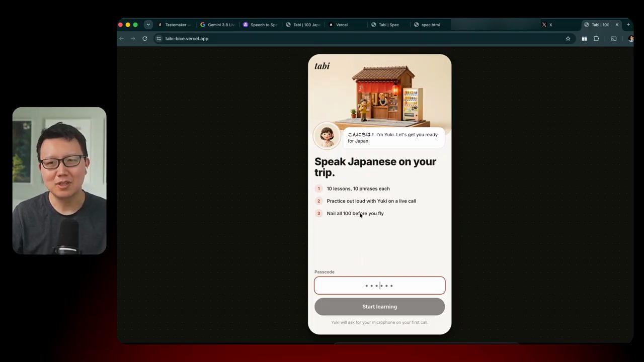Image resolution: width=644 pixels, height=362 pixels.
Task: Open the Chrome profile avatar
Action: pos(630,39)
